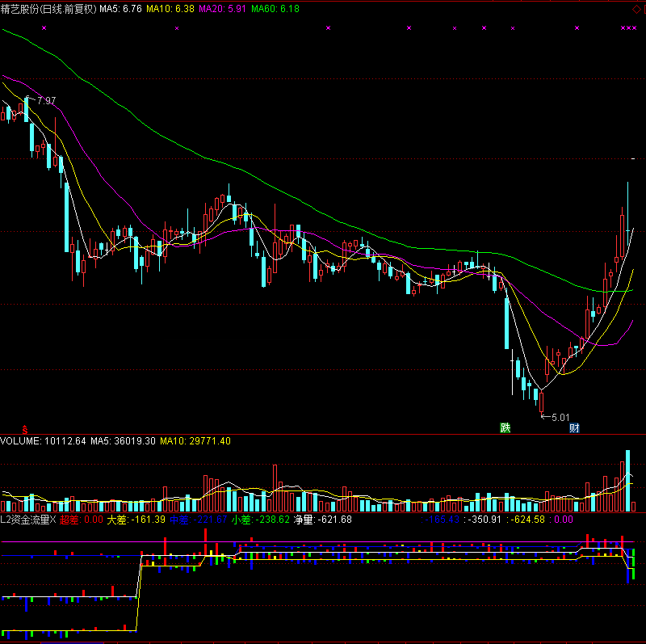This screenshot has width=646, height=644.
Task: Select the leftmost magenta x marker
Action: pos(44,28)
